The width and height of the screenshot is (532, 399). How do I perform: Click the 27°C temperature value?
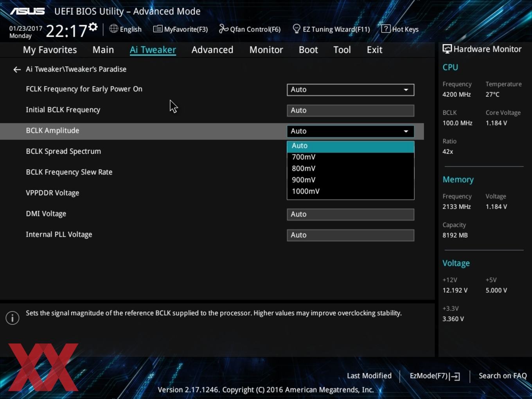point(492,94)
